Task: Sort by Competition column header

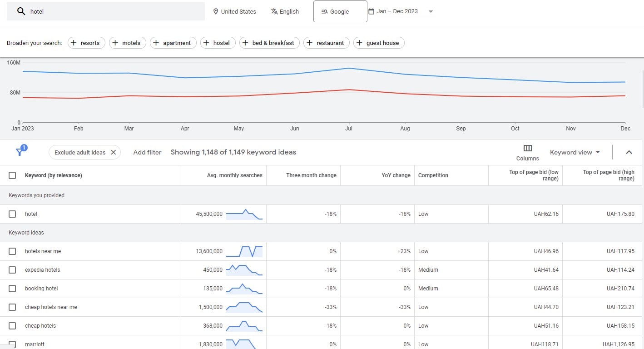Action: point(433,175)
